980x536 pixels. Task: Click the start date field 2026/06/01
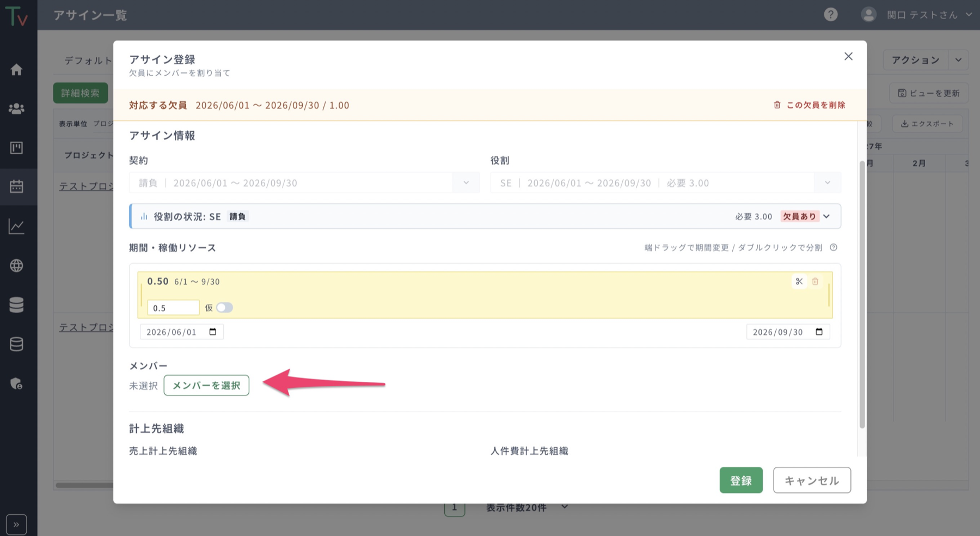coord(182,332)
